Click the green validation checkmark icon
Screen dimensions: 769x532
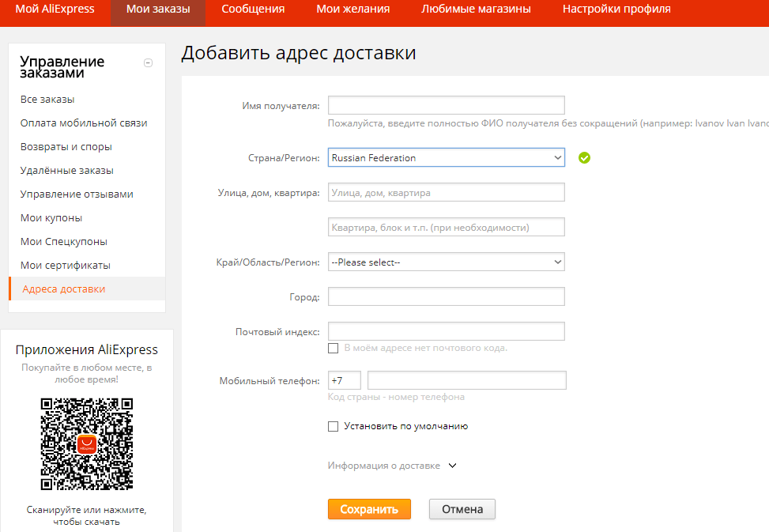[584, 158]
